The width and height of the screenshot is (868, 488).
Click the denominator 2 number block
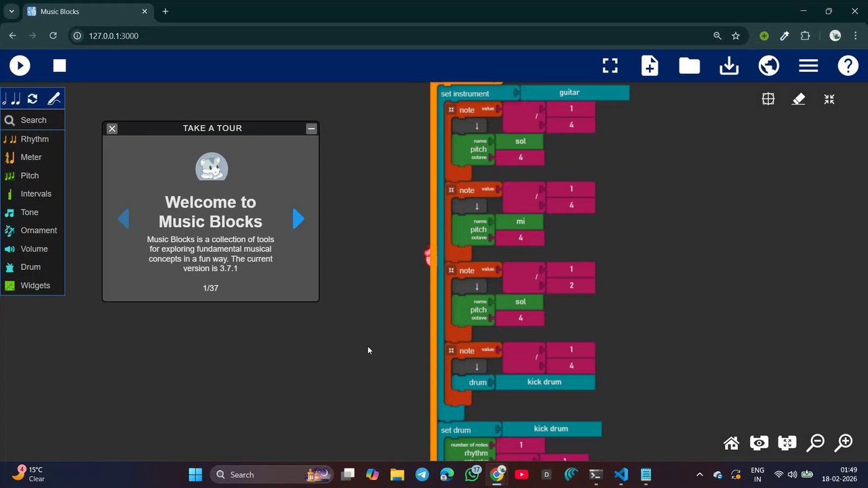(x=571, y=286)
